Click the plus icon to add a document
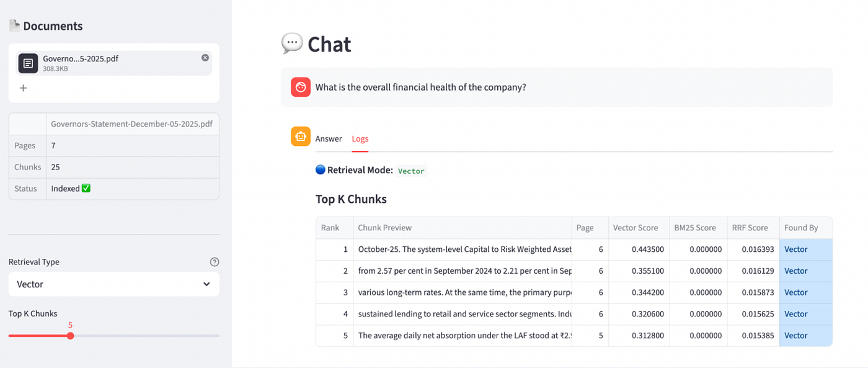This screenshot has height=368, width=868. click(23, 88)
